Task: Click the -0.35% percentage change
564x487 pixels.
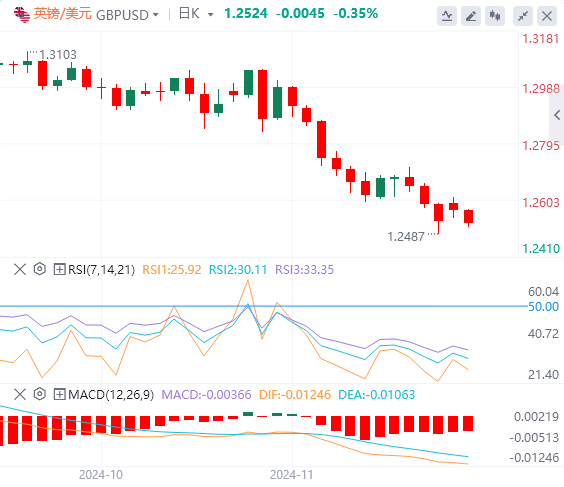Action: (355, 14)
